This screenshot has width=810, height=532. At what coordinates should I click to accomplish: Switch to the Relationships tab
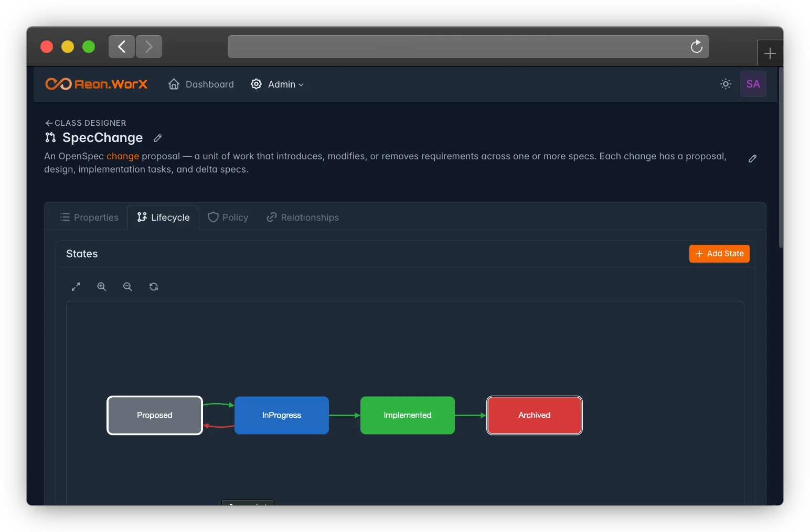pyautogui.click(x=303, y=218)
